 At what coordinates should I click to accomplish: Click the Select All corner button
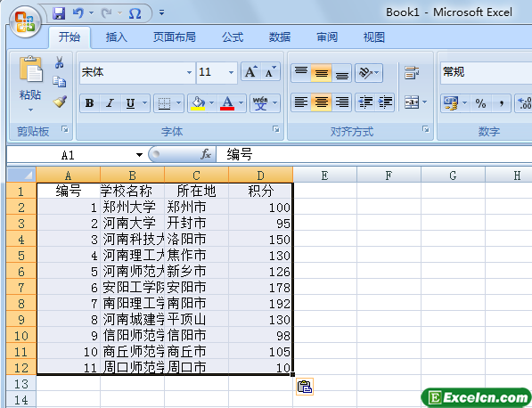coord(21,175)
